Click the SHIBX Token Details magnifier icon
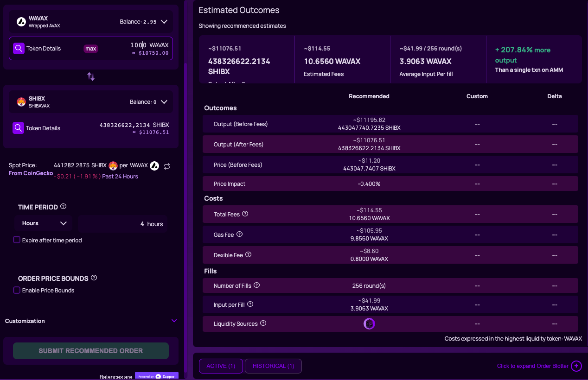This screenshot has height=380, width=588. [18, 128]
